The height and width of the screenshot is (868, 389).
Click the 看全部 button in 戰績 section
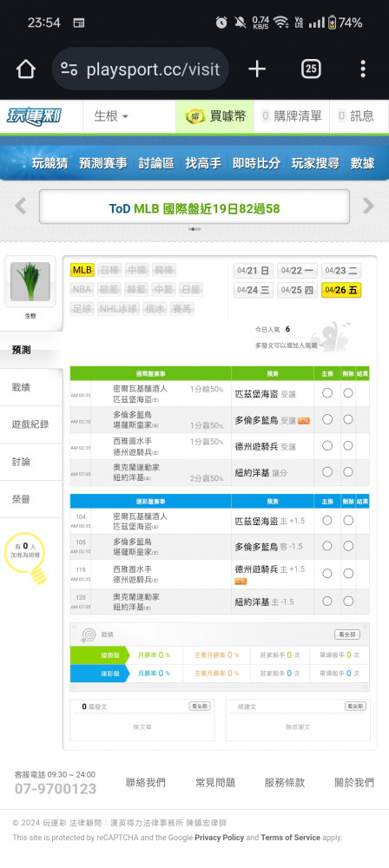click(346, 635)
